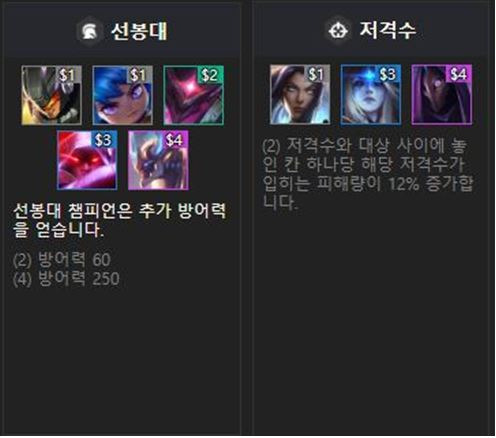
Task: Click the $4 cost badge on Jhin
Action: tap(459, 74)
